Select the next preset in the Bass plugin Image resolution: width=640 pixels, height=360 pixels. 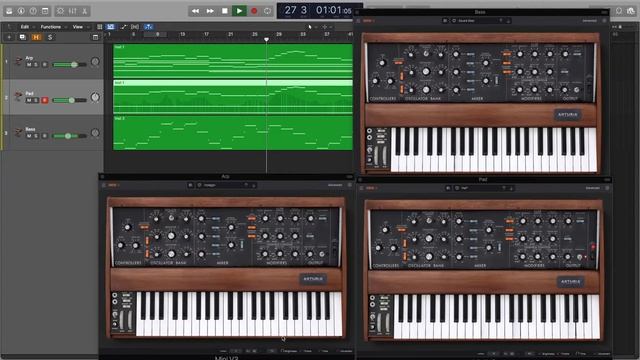[x=508, y=20]
